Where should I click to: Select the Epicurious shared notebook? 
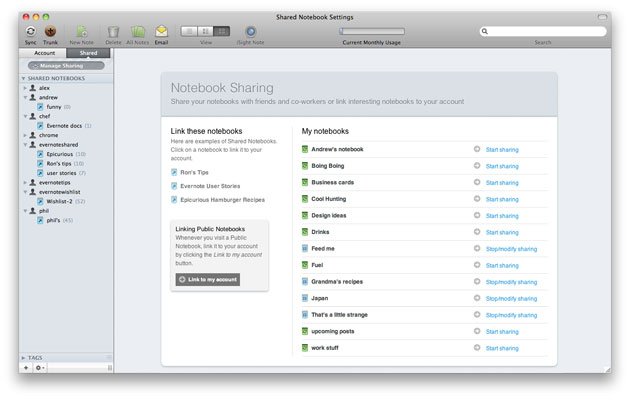tap(60, 154)
